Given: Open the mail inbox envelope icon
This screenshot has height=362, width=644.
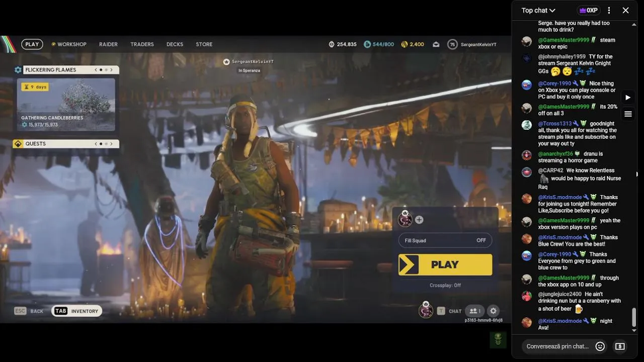Looking at the screenshot, I should [436, 44].
